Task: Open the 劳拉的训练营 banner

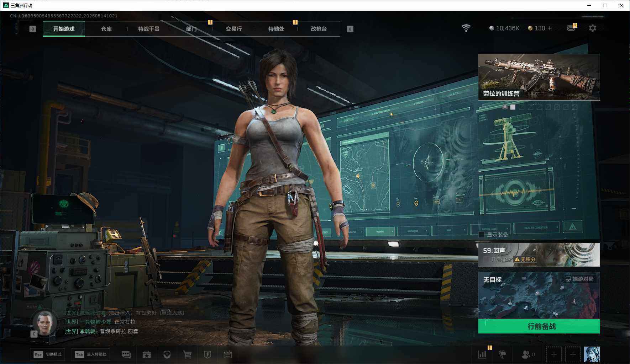Action: click(539, 77)
